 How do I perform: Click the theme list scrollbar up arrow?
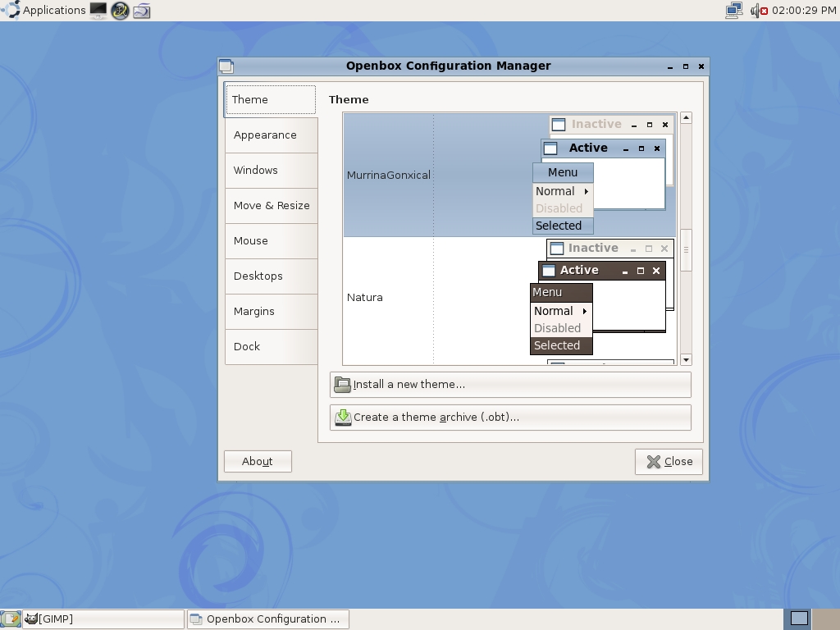point(686,118)
